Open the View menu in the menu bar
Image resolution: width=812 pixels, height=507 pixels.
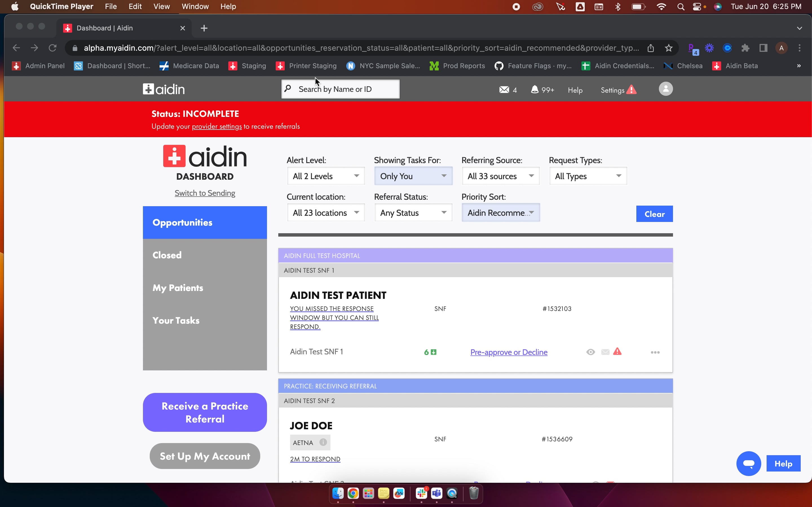tap(161, 6)
